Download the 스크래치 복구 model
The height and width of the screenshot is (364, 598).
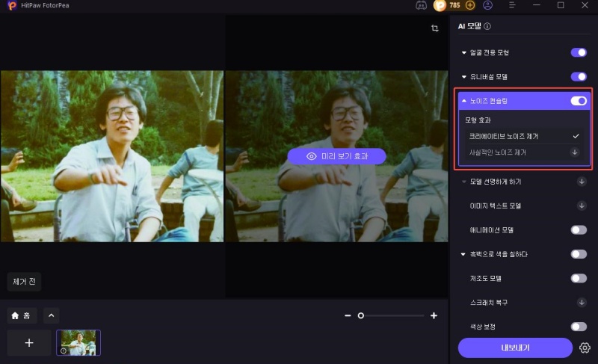click(x=582, y=302)
